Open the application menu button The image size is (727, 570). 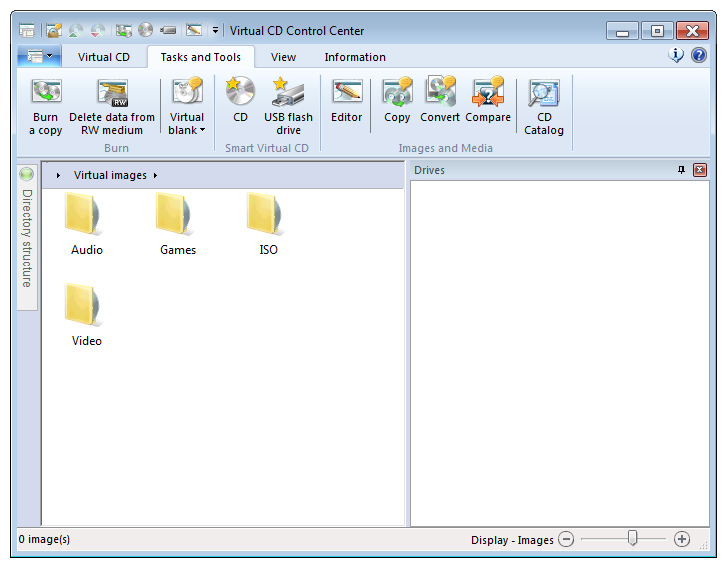(x=39, y=57)
